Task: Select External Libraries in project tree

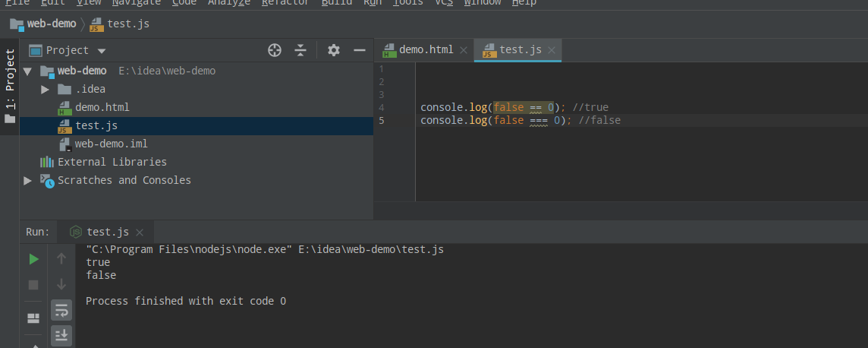Action: 197,162
